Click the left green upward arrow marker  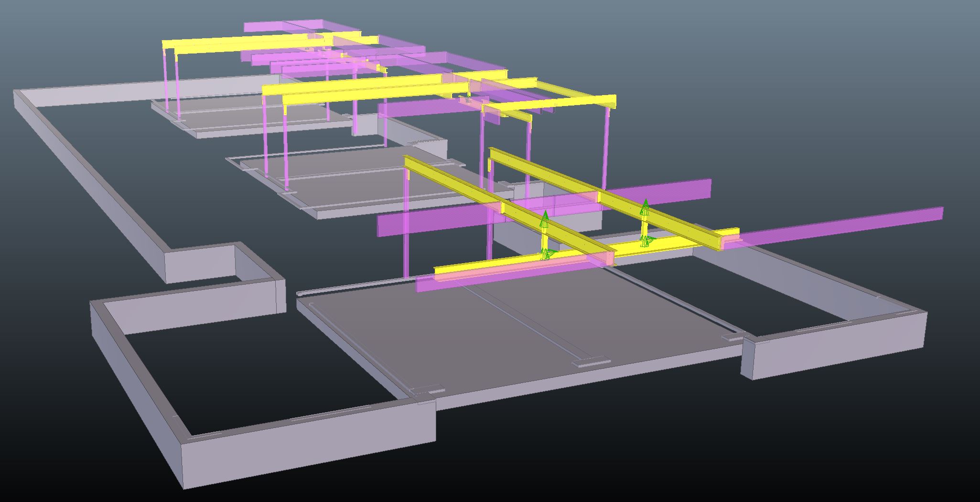544,218
